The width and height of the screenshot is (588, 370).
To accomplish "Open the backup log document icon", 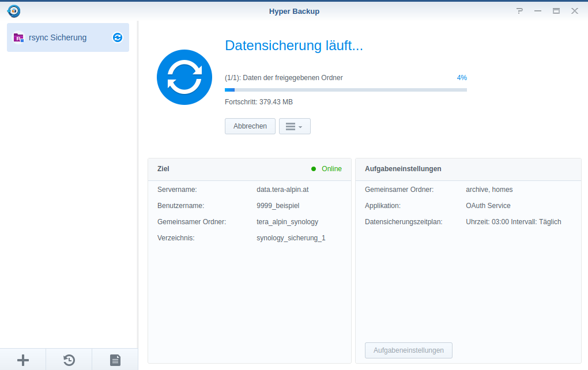I will tap(115, 360).
